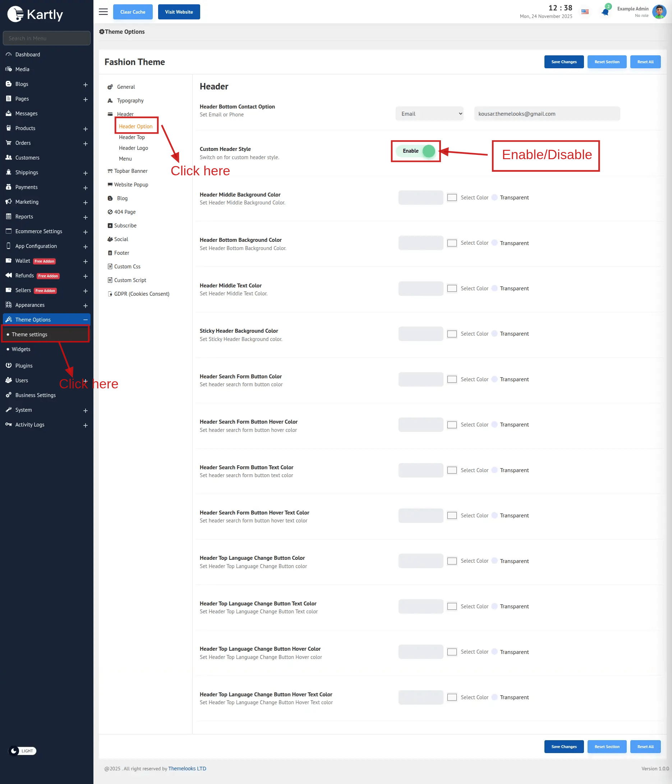Open Plugins in the sidebar
Image resolution: width=672 pixels, height=784 pixels.
24,365
